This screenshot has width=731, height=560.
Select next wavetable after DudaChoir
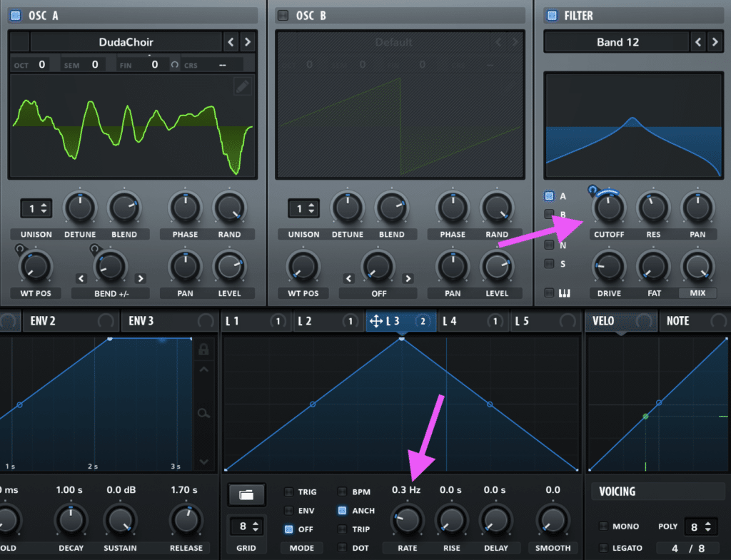[247, 42]
